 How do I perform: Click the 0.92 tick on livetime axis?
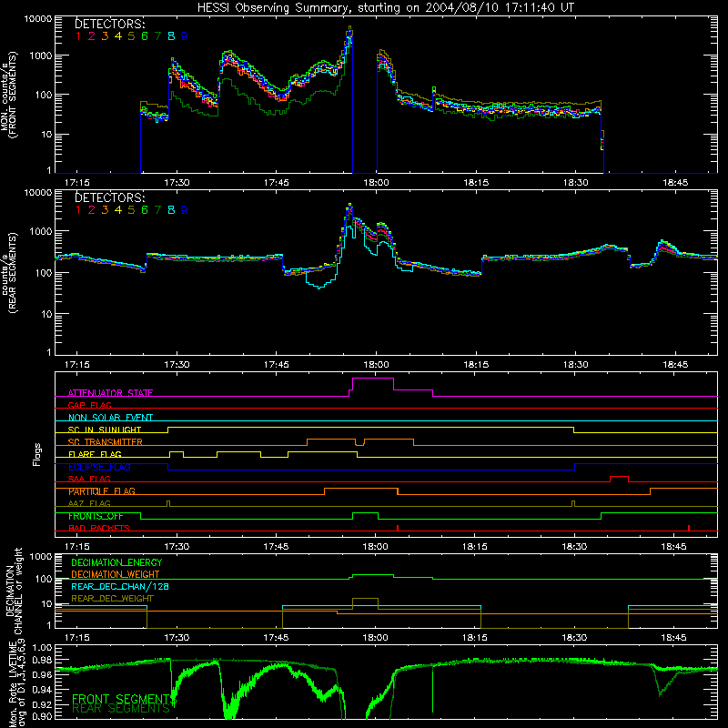tap(42, 703)
